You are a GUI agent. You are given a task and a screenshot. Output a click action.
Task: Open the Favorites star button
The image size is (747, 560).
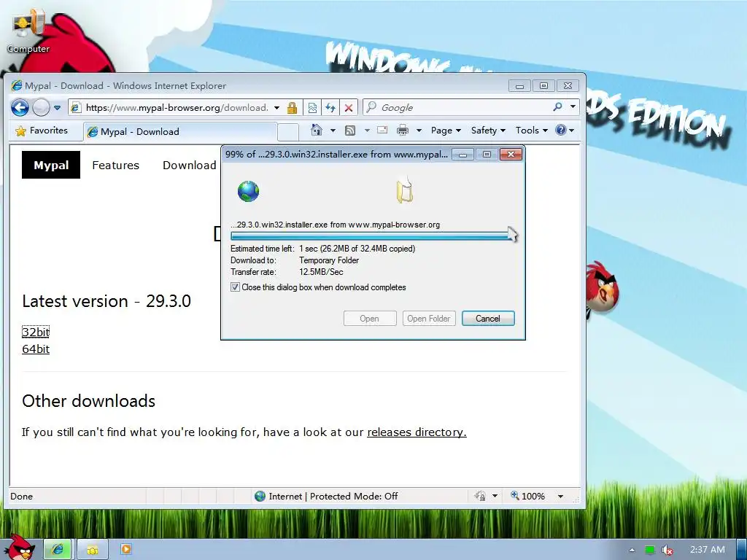[42, 131]
